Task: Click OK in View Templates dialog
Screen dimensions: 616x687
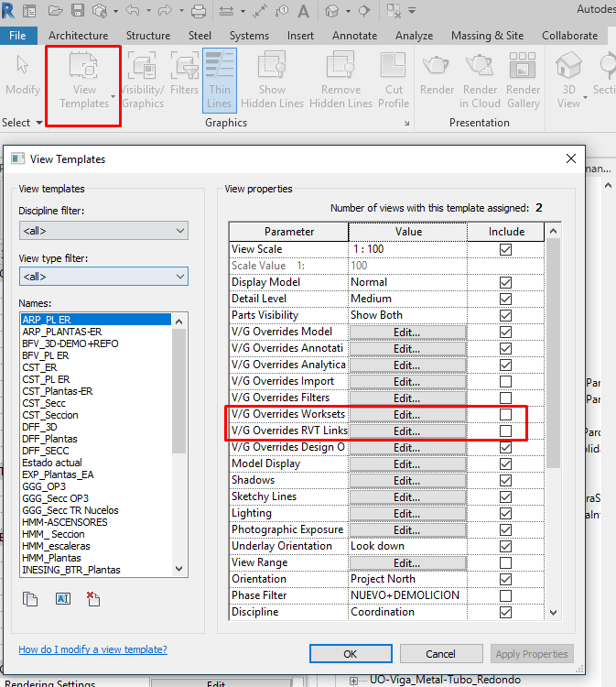Action: (351, 654)
